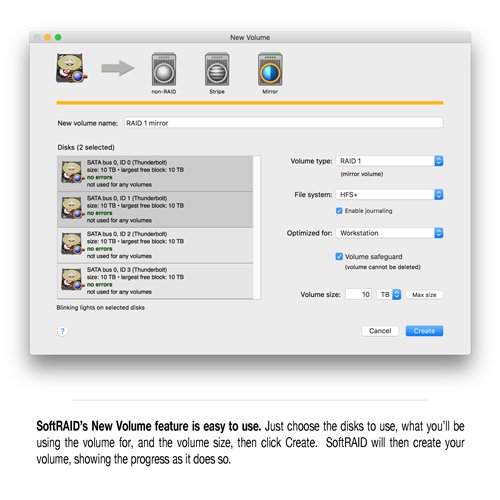Open the Optimized for Workstation dropdown
Image resolution: width=500 pixels, height=500 pixels.
[x=390, y=233]
